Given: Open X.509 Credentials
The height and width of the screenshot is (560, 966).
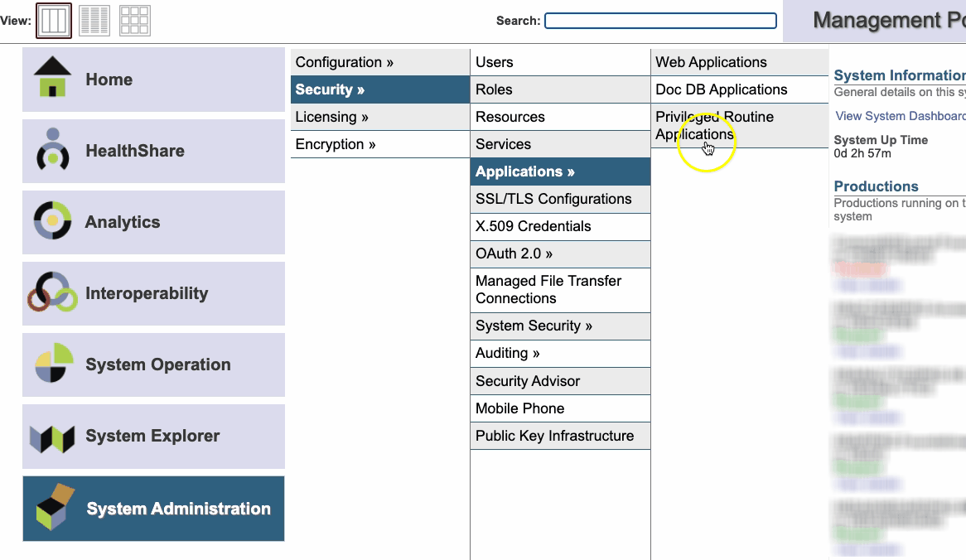Looking at the screenshot, I should click(561, 226).
